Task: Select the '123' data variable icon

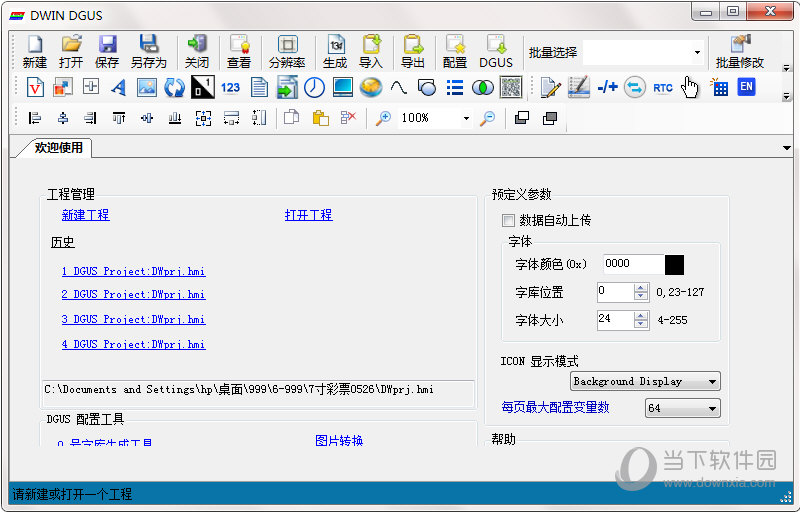Action: [230, 88]
